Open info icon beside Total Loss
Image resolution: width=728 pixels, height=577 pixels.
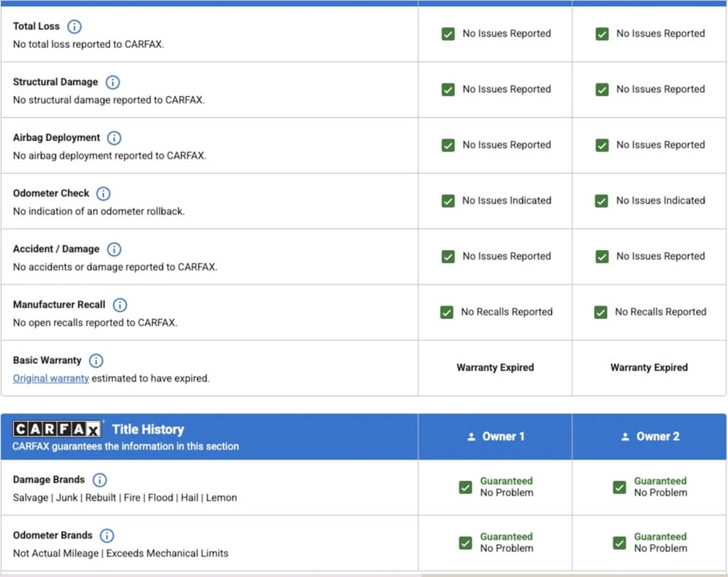point(75,26)
